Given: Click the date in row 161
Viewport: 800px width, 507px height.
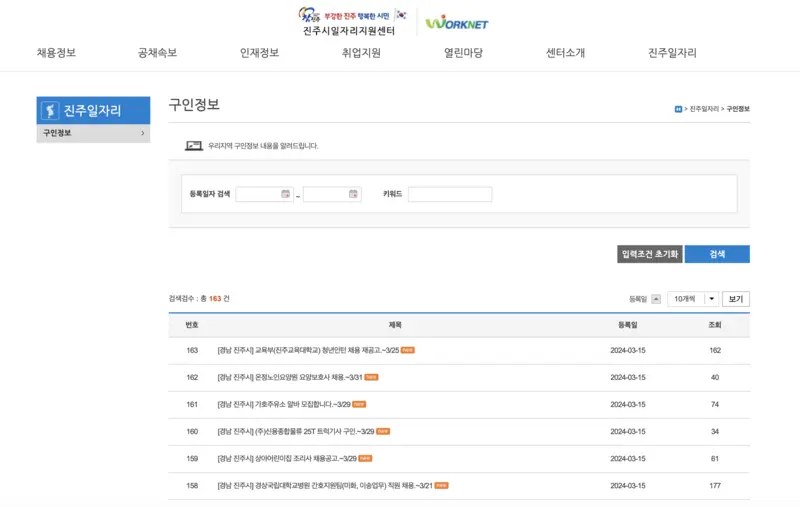Looking at the screenshot, I should click(x=628, y=404).
